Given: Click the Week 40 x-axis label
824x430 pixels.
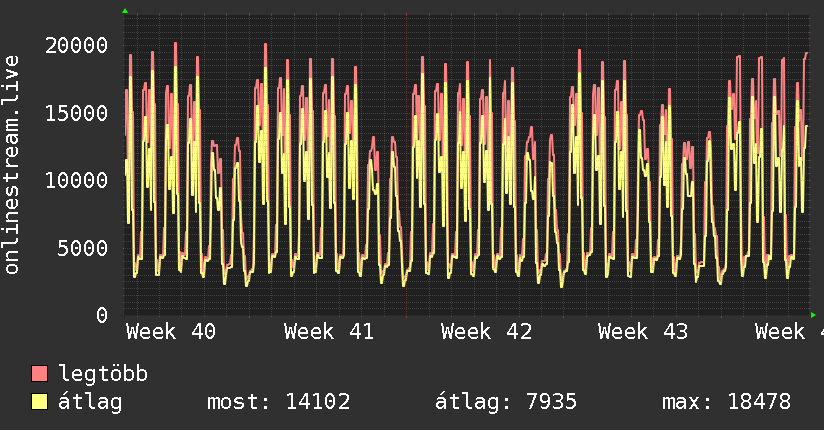Looking at the screenshot, I should (171, 331).
